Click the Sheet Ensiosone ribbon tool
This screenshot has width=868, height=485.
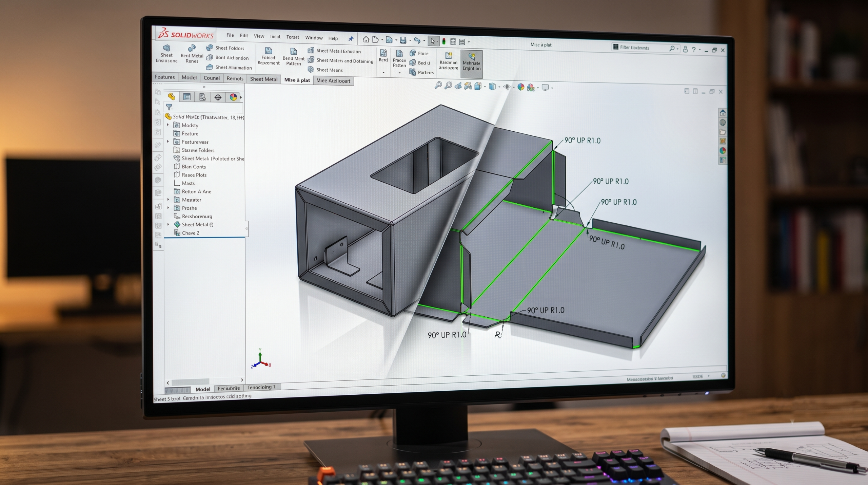[x=166, y=54]
